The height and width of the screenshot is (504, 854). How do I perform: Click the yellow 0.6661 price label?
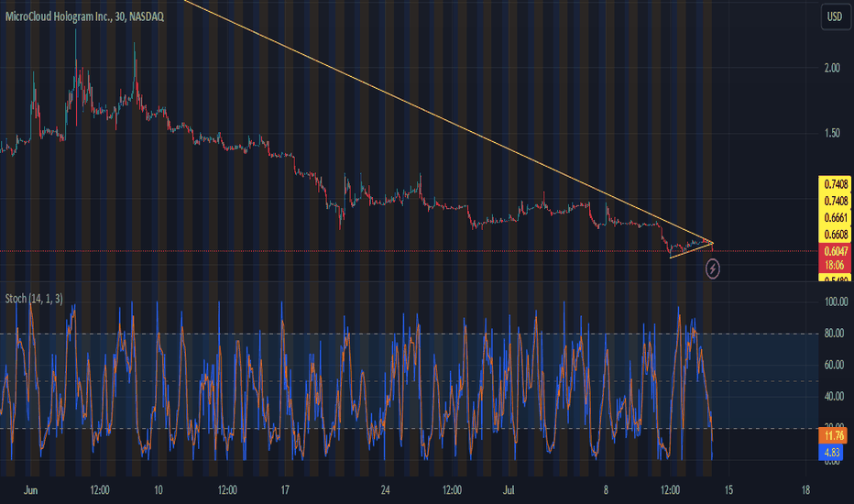pyautogui.click(x=835, y=218)
